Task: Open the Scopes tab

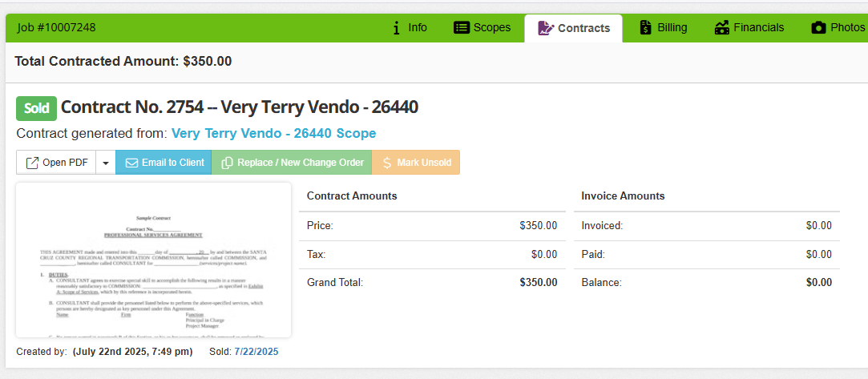Action: click(x=482, y=28)
